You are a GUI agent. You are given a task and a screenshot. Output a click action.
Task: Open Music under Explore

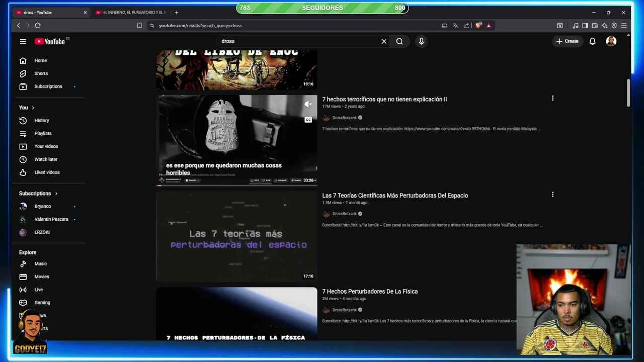[x=40, y=264]
